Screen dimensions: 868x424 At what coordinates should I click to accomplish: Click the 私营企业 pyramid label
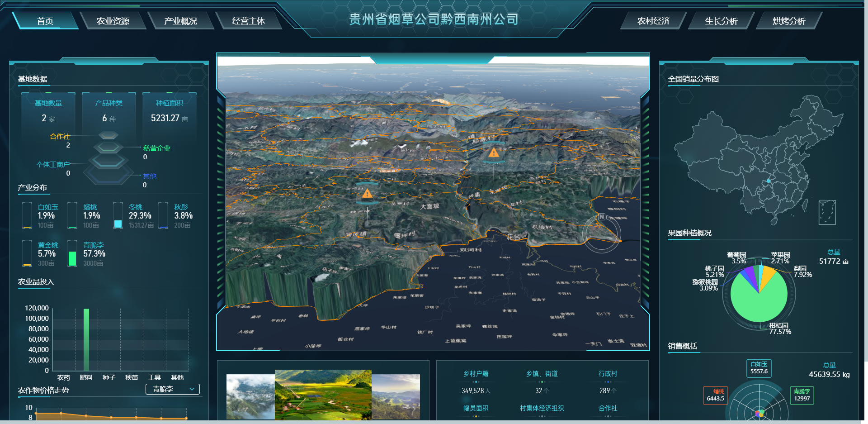pos(157,148)
